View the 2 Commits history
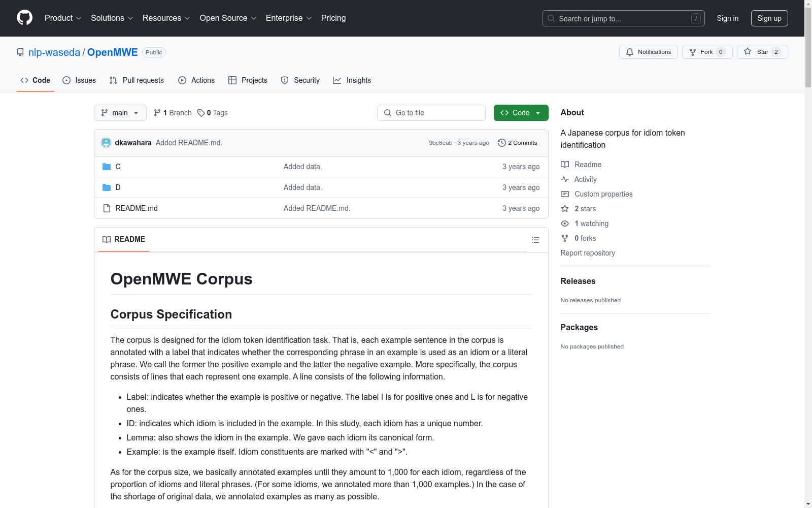 518,143
